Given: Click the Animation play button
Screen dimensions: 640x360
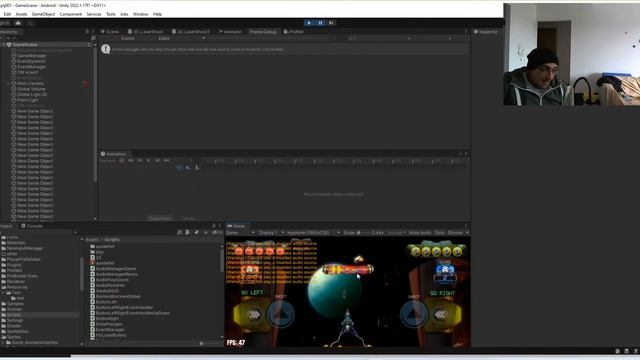Looking at the screenshot, I should [x=148, y=160].
